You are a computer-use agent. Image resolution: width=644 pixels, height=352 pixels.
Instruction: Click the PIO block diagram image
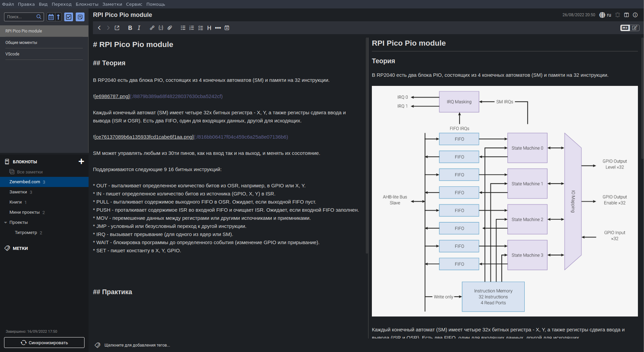pyautogui.click(x=505, y=201)
